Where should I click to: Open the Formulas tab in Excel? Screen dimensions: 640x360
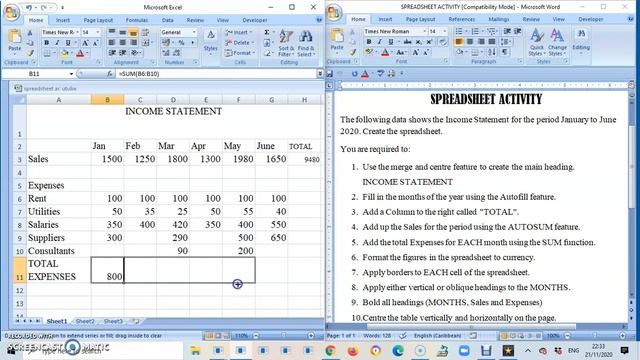(137, 20)
